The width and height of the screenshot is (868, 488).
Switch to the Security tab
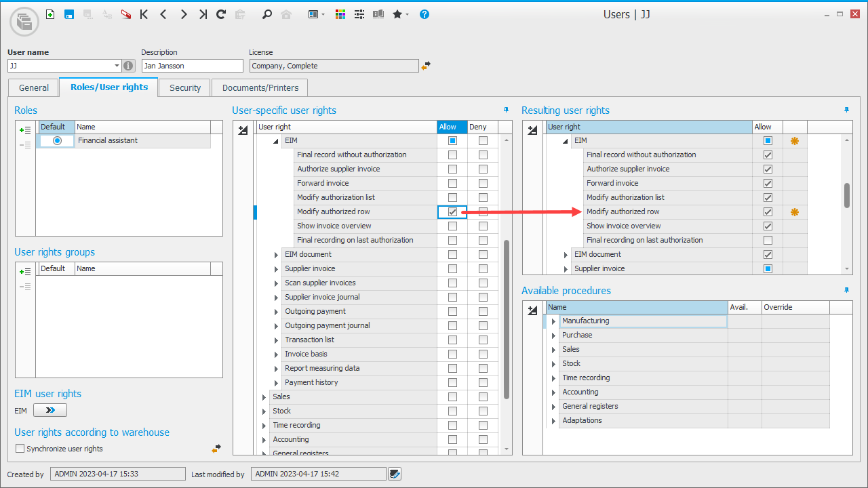(185, 88)
